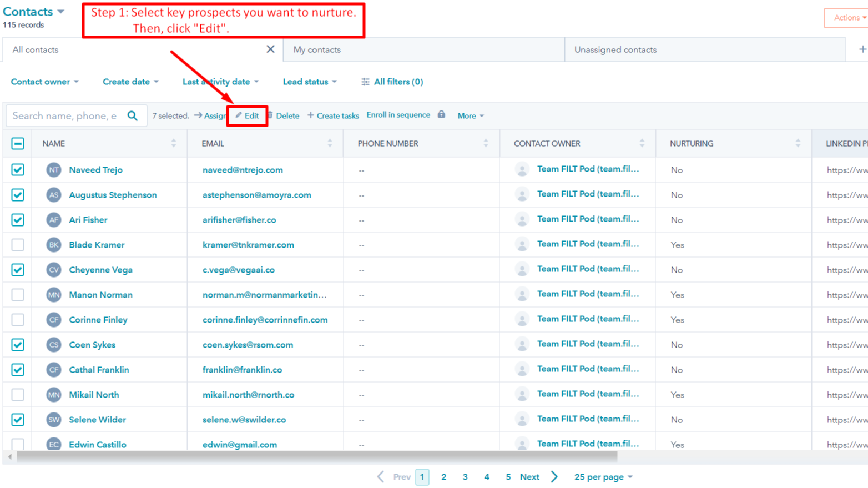The image size is (868, 488).
Task: Open All filters sliders icon
Action: (365, 82)
